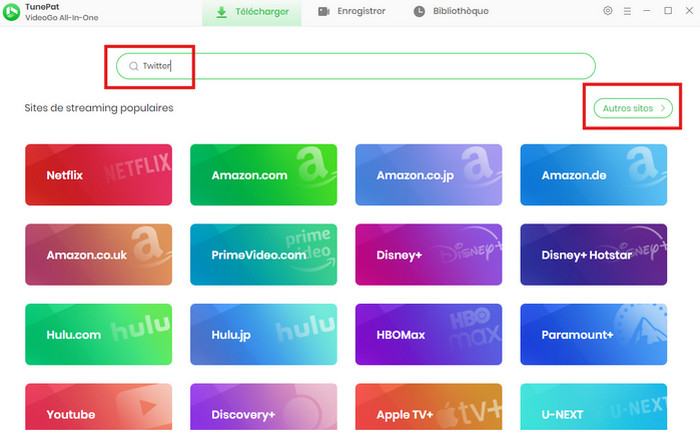This screenshot has width=700, height=442.
Task: Open the Paramount+ tile
Action: (594, 334)
